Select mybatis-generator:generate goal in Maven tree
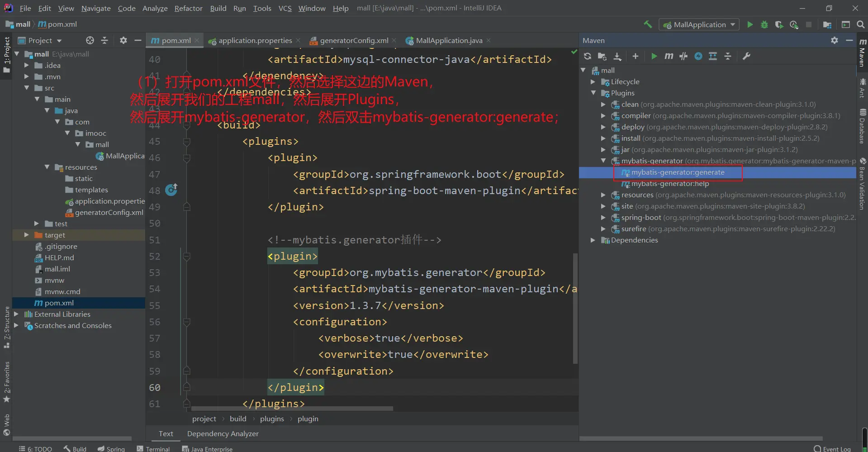This screenshot has height=452, width=868. [678, 172]
